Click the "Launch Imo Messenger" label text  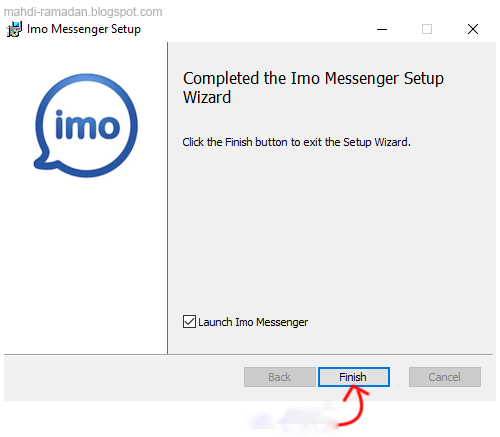pos(253,322)
